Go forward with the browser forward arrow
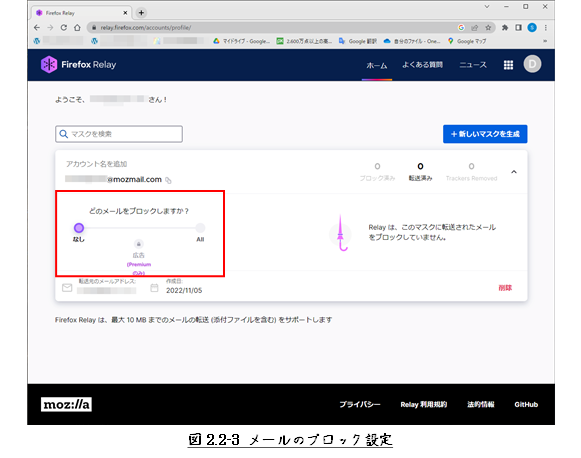581x458 pixels. (x=50, y=28)
